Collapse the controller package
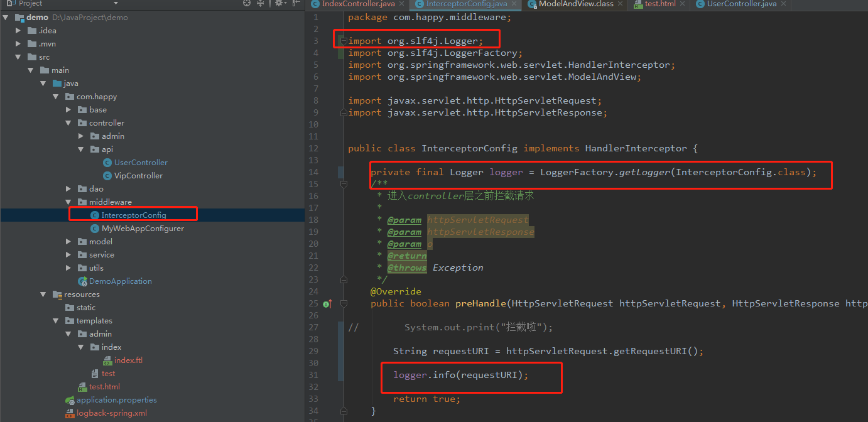Viewport: 868px width, 422px height. click(x=68, y=123)
